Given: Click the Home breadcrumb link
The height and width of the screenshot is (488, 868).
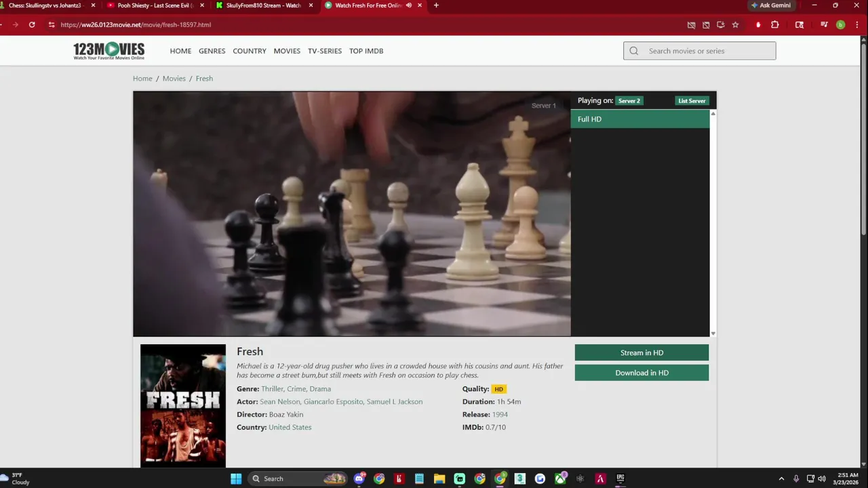Looking at the screenshot, I should point(142,79).
